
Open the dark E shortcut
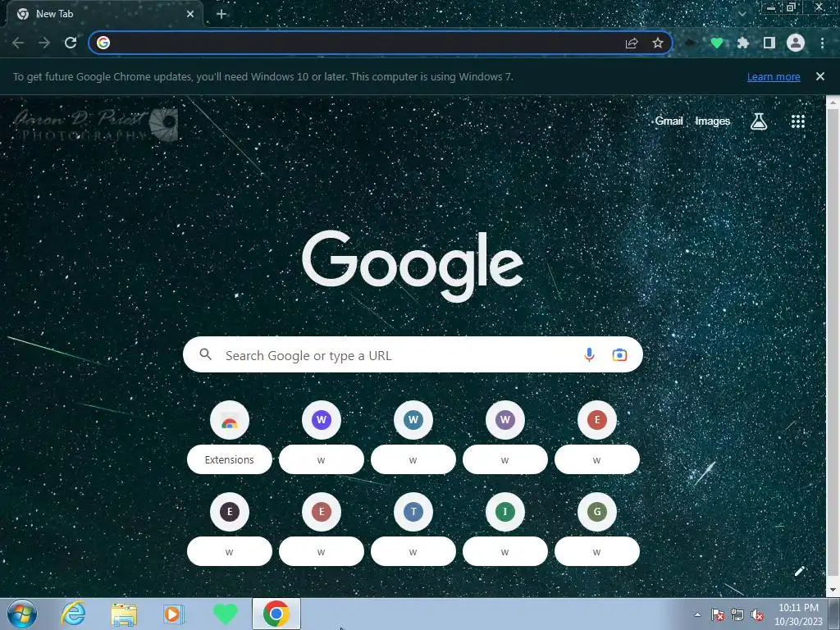pos(230,528)
